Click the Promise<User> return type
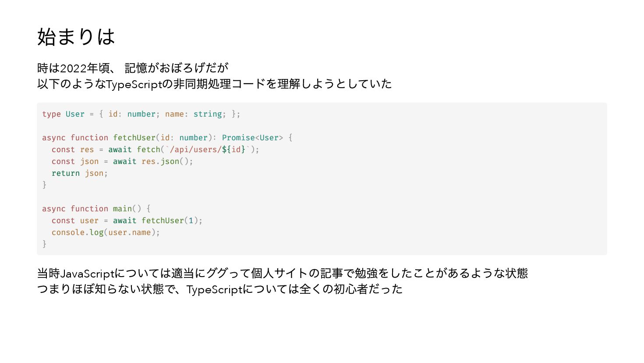Viewport: 644px width, 363px height. (252, 138)
